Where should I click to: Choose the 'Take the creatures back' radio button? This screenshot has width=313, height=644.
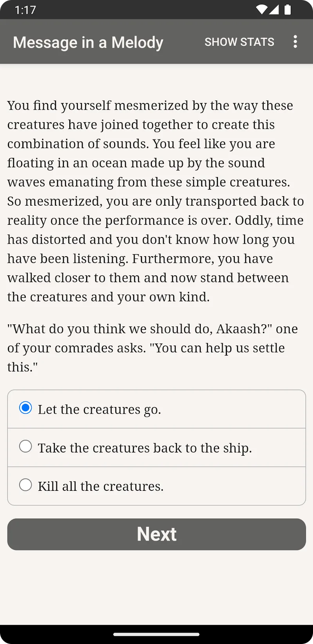click(25, 446)
